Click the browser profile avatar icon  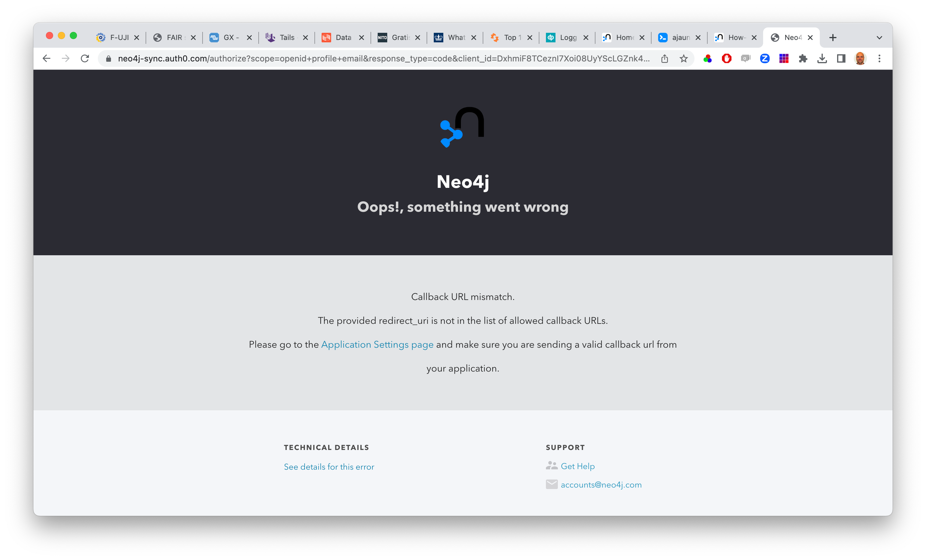[860, 59]
